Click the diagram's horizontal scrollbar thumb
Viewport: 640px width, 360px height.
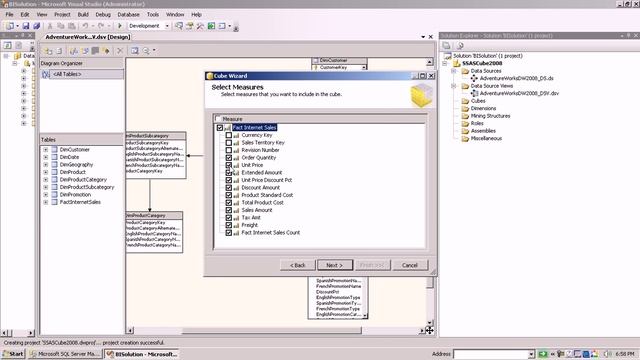coord(271,331)
